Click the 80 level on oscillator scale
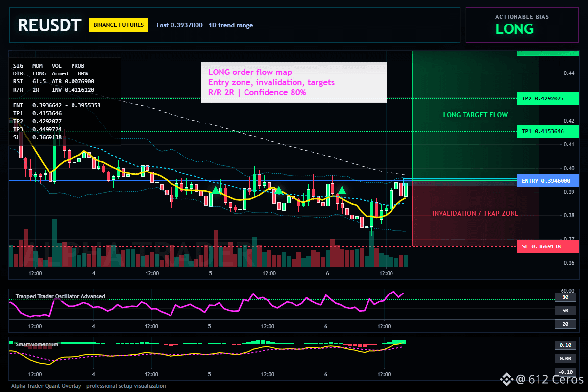The width and height of the screenshot is (588, 392). click(565, 297)
